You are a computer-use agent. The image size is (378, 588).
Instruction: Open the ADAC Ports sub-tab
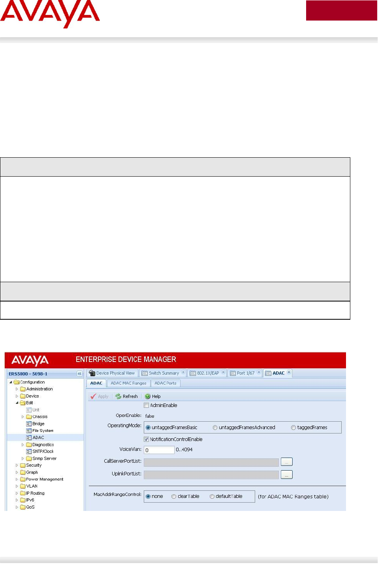[x=165, y=383]
